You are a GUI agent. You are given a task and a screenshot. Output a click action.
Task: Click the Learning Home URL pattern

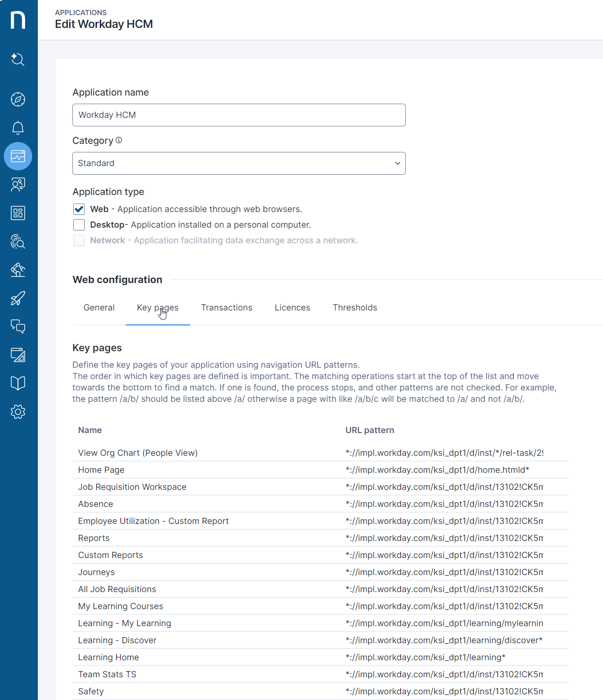point(425,657)
